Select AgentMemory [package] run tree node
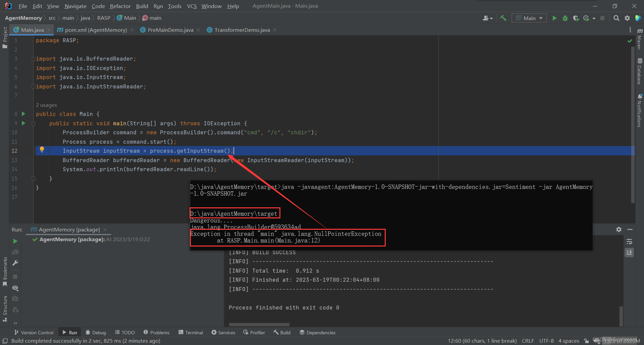The height and width of the screenshot is (345, 644). tap(91, 239)
